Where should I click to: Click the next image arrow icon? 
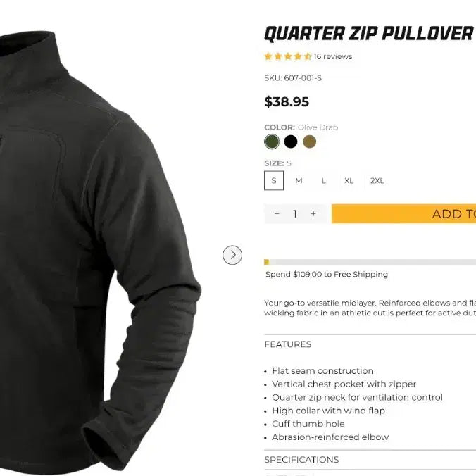[x=232, y=255]
